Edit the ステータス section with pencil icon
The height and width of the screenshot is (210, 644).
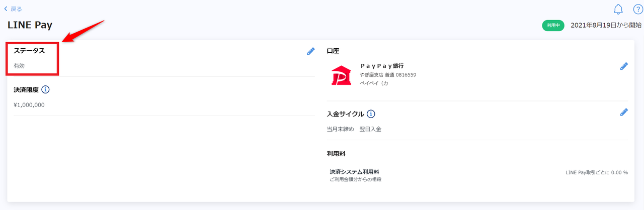click(x=310, y=51)
